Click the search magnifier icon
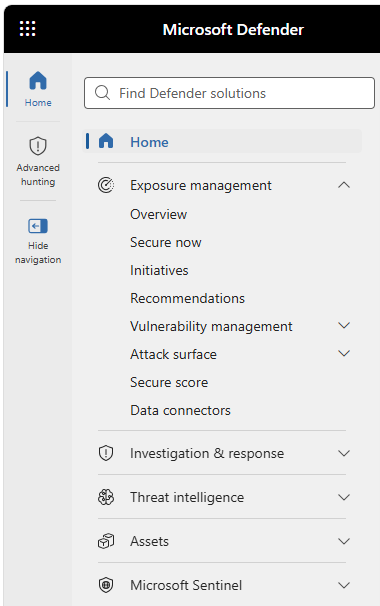This screenshot has height=606, width=380. coord(102,93)
